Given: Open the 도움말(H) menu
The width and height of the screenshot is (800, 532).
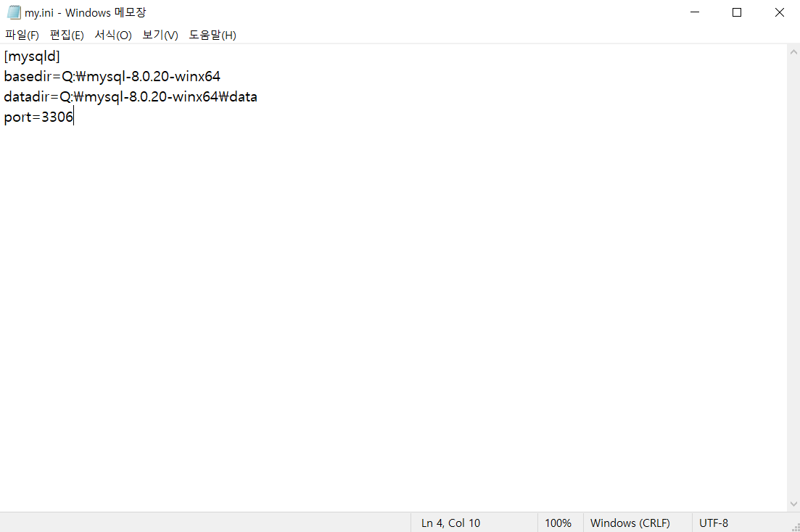Looking at the screenshot, I should click(x=213, y=35).
